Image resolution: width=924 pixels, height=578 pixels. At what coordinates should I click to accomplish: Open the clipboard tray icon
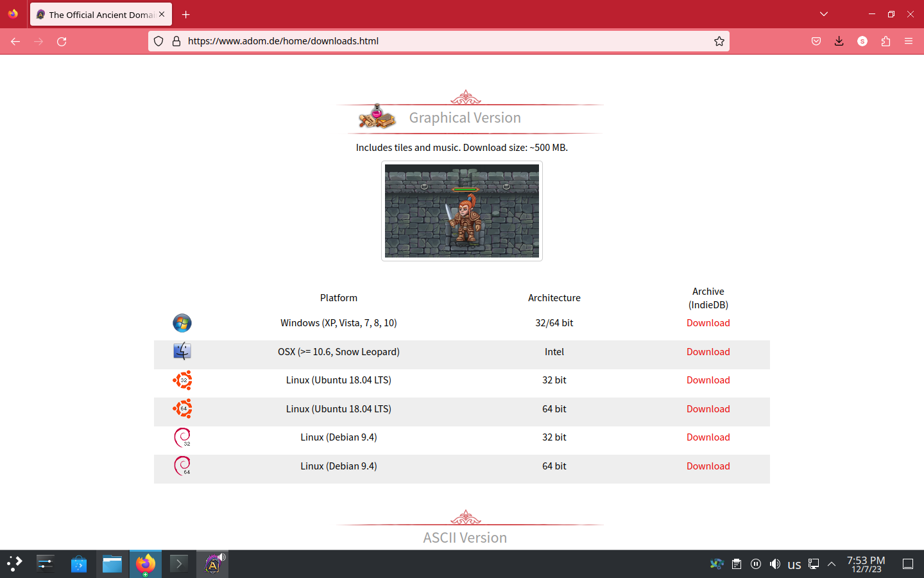click(737, 564)
